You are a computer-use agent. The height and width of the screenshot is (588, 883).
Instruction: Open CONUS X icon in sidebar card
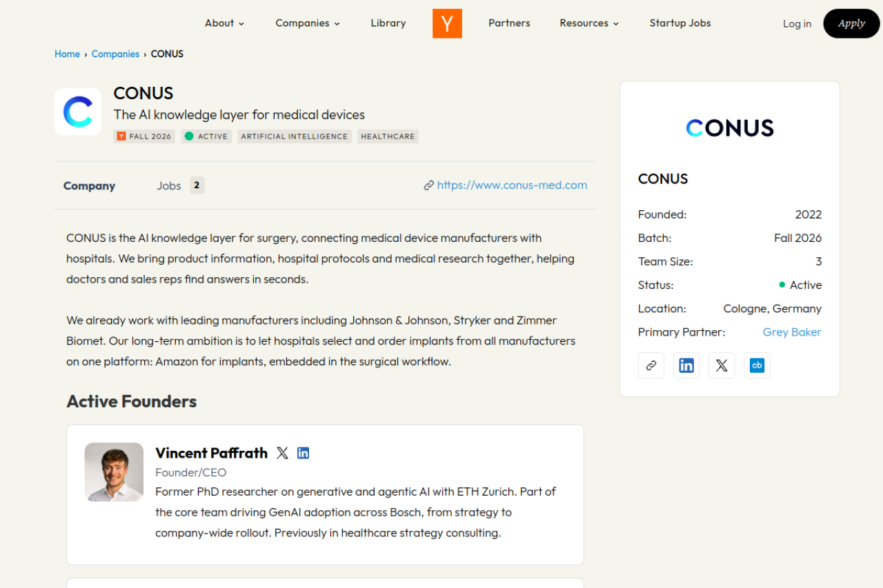(x=722, y=365)
